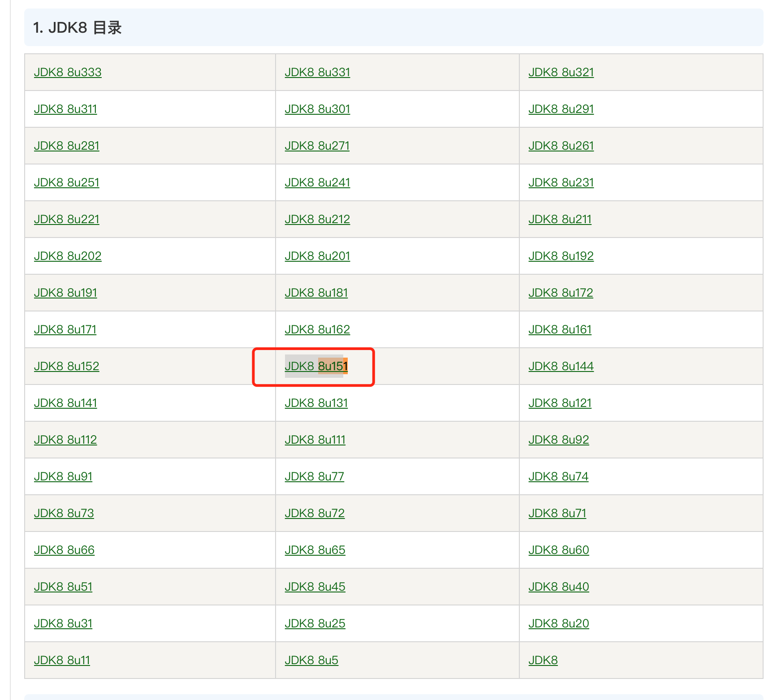Click the JDK8 8u144 link
The image size is (777, 700).
click(561, 366)
